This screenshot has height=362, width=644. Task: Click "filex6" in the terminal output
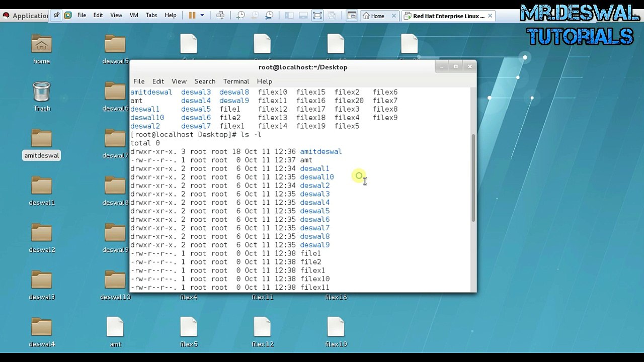click(x=385, y=92)
